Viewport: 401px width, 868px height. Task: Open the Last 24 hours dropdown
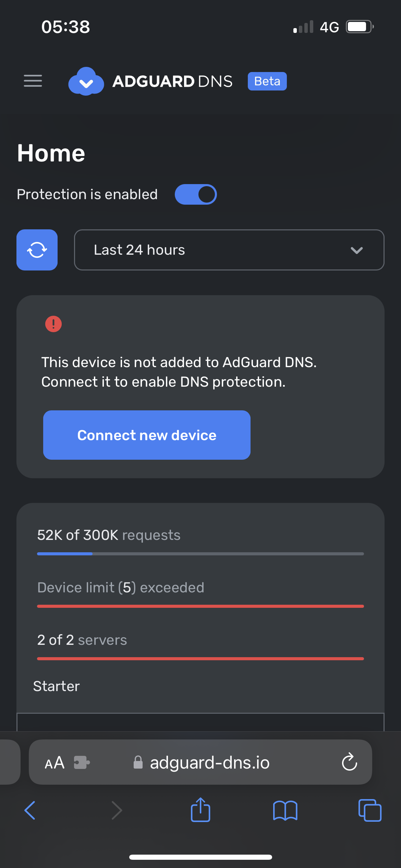pyautogui.click(x=229, y=250)
